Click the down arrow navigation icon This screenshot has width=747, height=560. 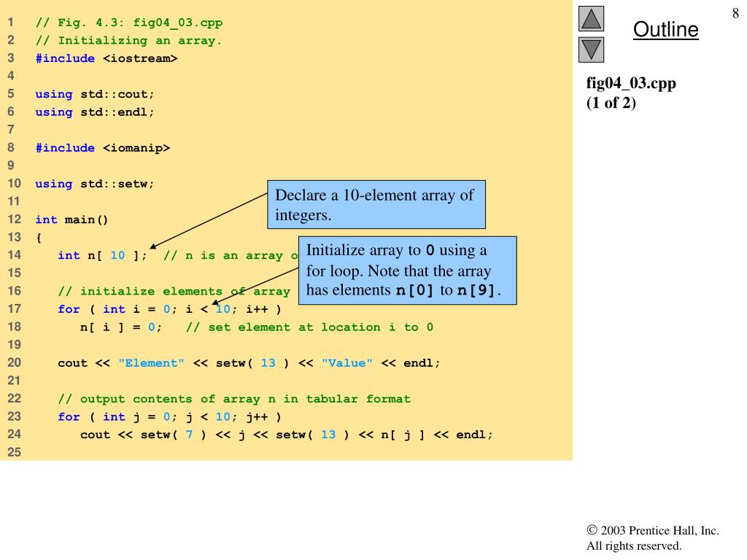[x=591, y=50]
